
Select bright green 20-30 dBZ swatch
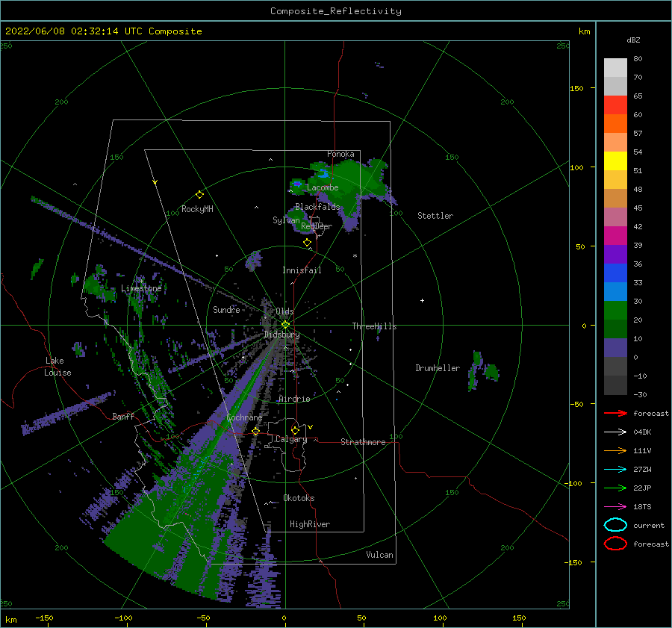tap(615, 311)
